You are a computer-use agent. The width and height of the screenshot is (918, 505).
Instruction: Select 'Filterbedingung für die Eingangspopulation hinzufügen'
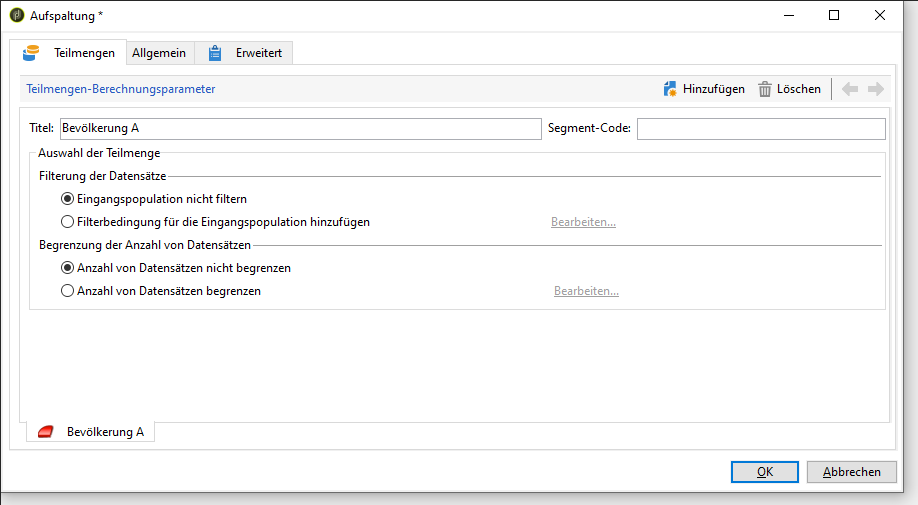[x=68, y=222]
